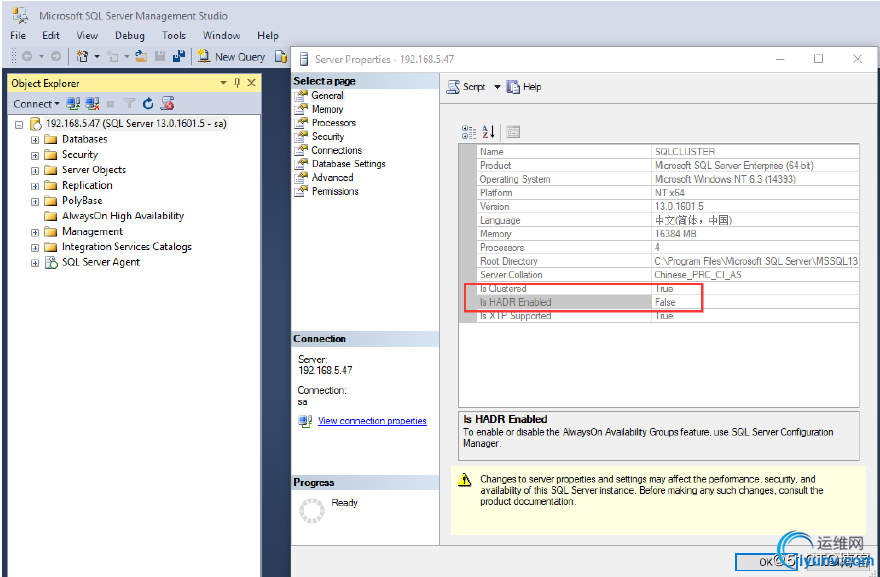The height and width of the screenshot is (577, 880).
Task: Select the Database Settings page
Action: (x=349, y=164)
